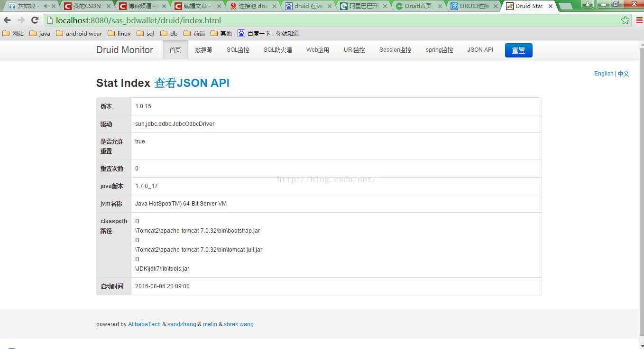Viewport: 644px width, 349px height.
Task: Close the 灰姑娘 tab
Action: tap(54, 6)
